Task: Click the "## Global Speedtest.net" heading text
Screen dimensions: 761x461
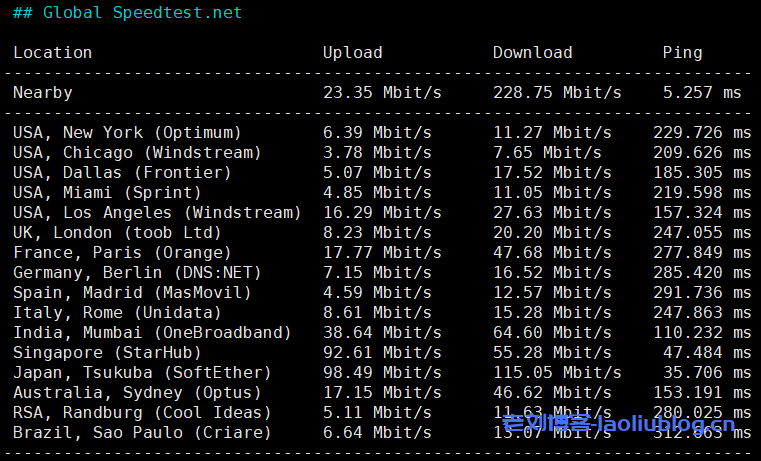Action: tap(127, 13)
